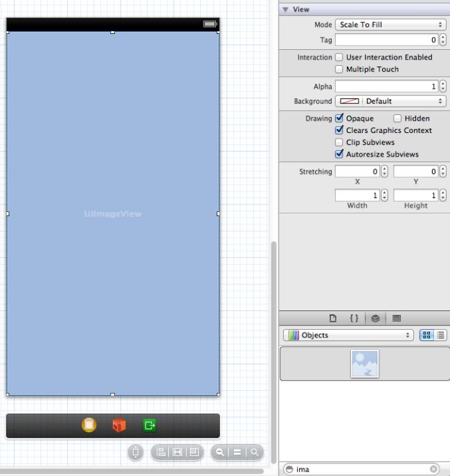450x476 pixels.
Task: Clear the library search field
Action: point(433,468)
